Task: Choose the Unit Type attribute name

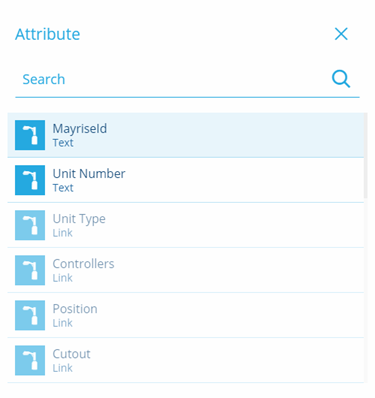Action: (x=79, y=219)
